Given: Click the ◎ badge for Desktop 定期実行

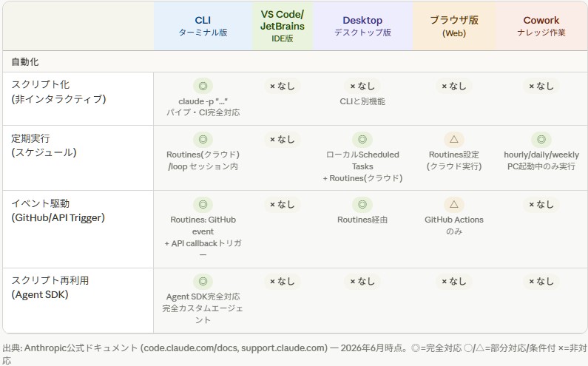Looking at the screenshot, I should click(362, 140).
